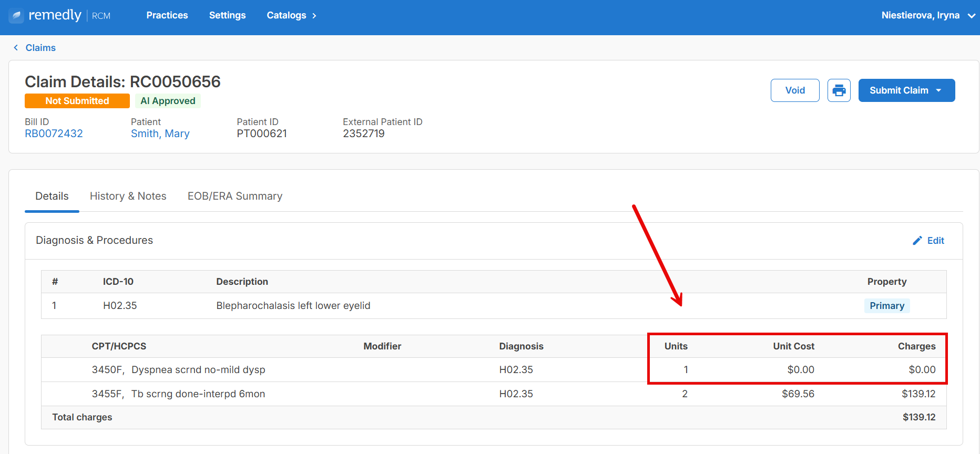Viewport: 980px width, 454px height.
Task: Open the Settings menu
Action: (227, 15)
